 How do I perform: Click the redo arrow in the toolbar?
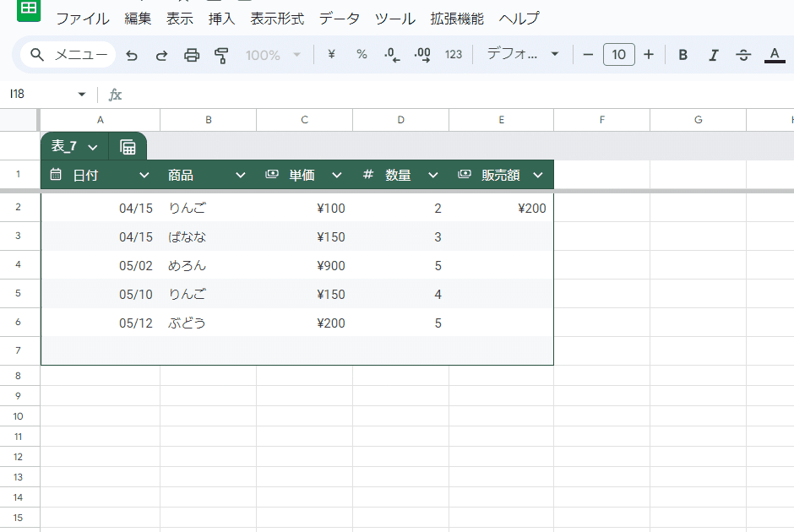(x=161, y=55)
